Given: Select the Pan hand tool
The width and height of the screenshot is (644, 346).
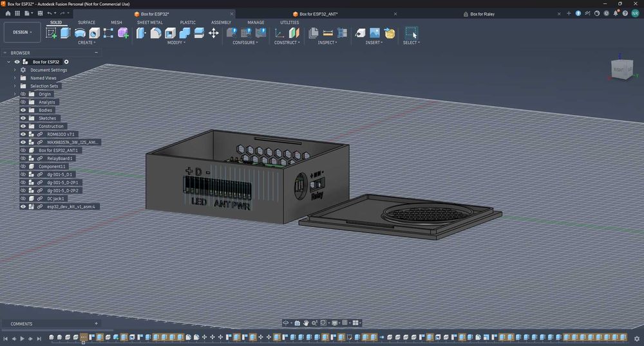Looking at the screenshot, I should pyautogui.click(x=306, y=323).
